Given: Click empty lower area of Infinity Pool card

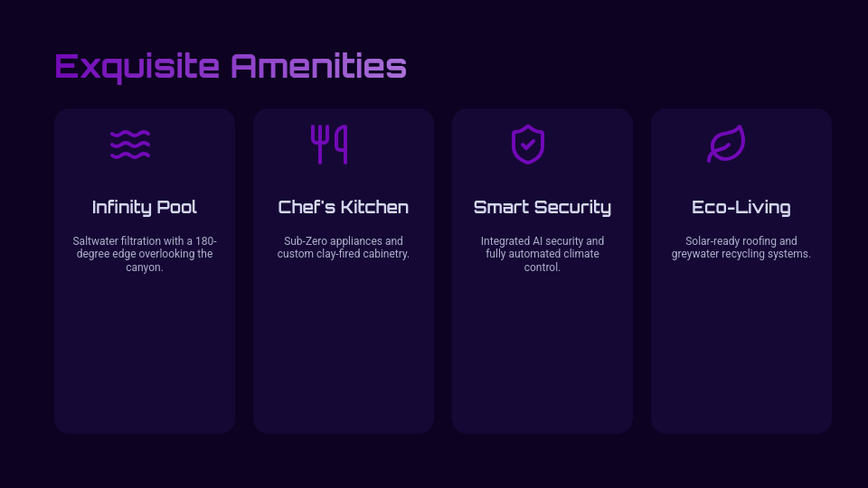Looking at the screenshot, I should pyautogui.click(x=145, y=361).
